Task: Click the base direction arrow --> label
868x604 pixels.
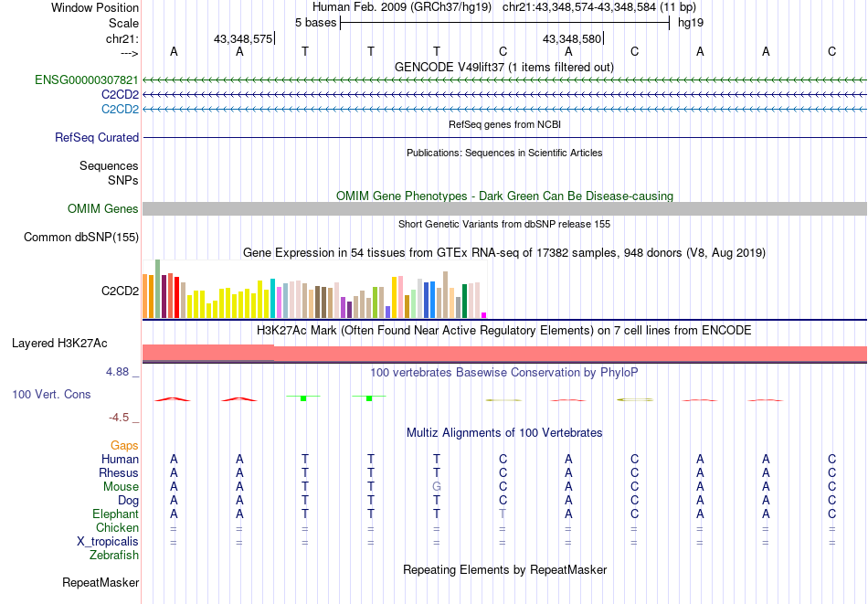Action: click(130, 54)
